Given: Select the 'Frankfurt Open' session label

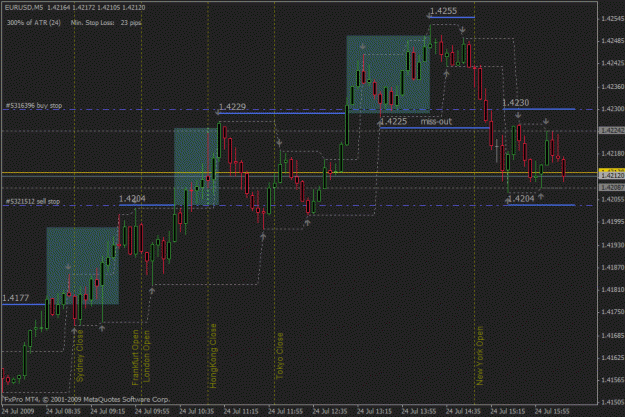Looking at the screenshot, I should click(136, 357).
